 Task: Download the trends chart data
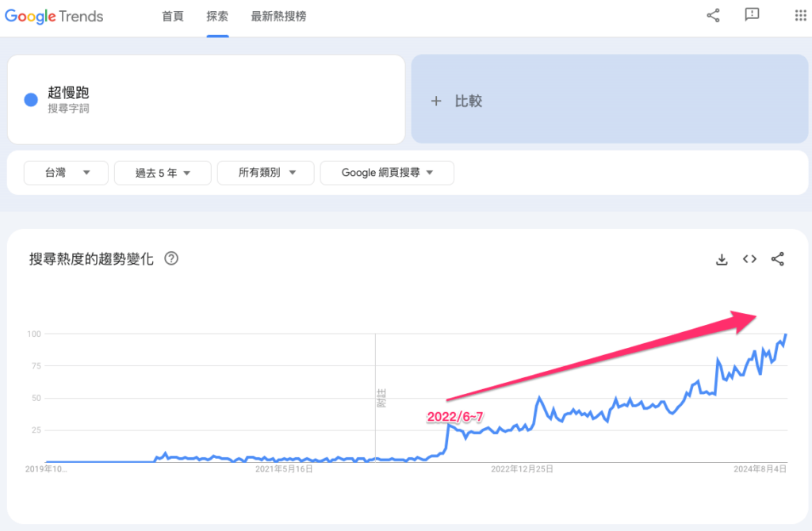click(x=722, y=258)
